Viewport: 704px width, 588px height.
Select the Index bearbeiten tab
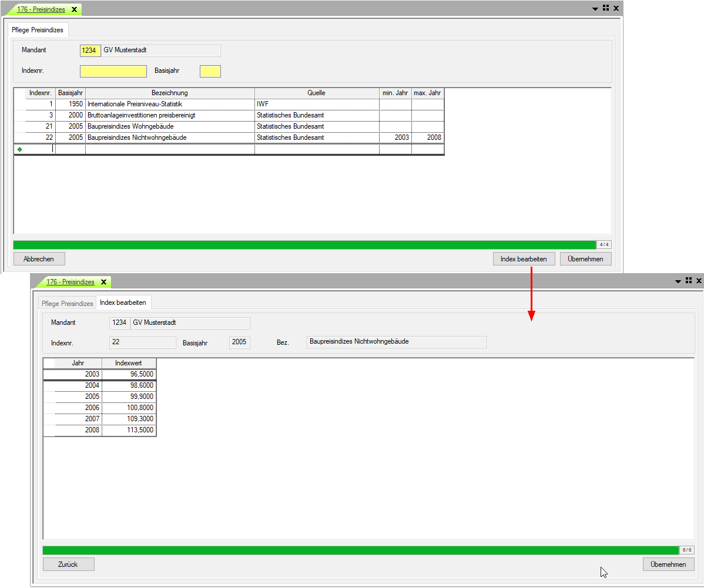click(123, 303)
